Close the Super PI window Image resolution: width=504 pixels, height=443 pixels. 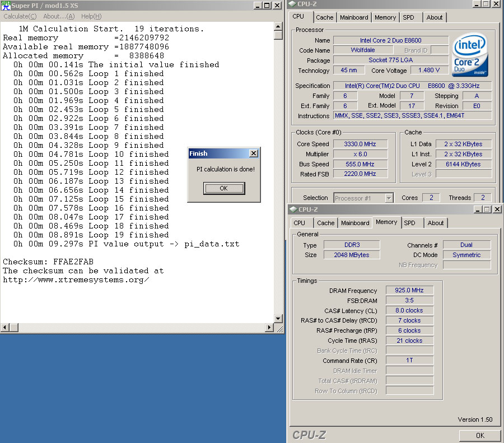tap(277, 6)
